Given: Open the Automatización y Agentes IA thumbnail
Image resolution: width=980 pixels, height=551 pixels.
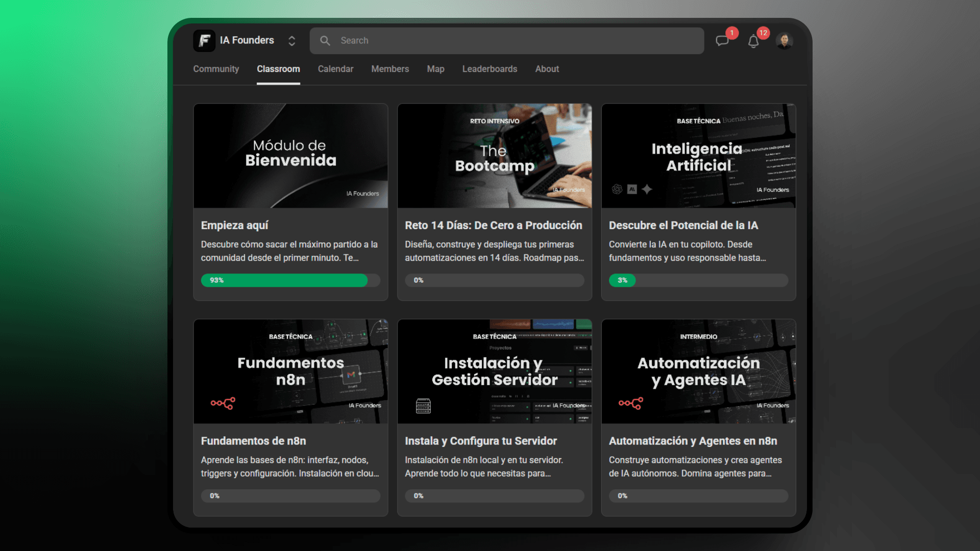Looking at the screenshot, I should [x=698, y=371].
